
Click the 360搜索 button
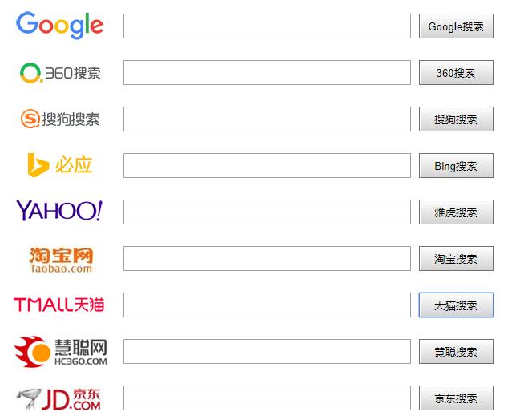(456, 73)
